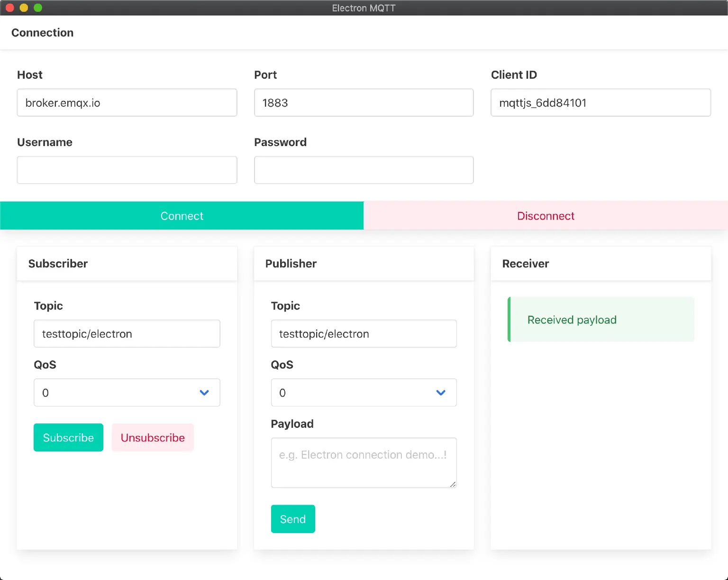Click the Subscriber Topic field
The width and height of the screenshot is (728, 580).
(x=127, y=333)
